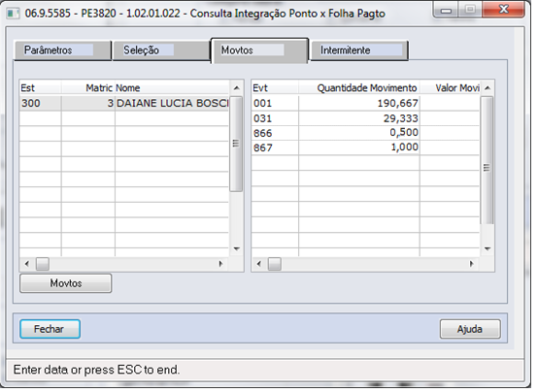Click the Est column header
The height and width of the screenshot is (392, 538).
click(x=41, y=87)
